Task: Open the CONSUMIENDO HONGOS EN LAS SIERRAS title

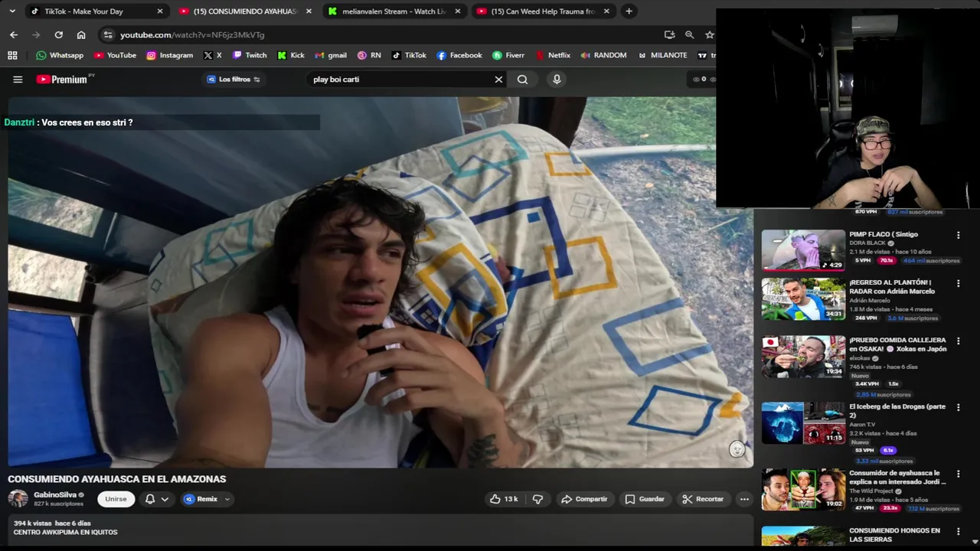Action: click(x=894, y=535)
